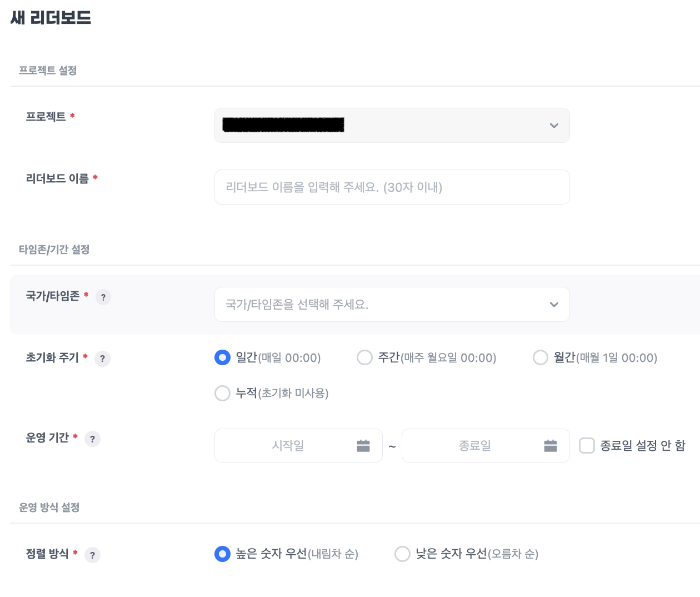This screenshot has width=700, height=597.
Task: Enable 종료일 설정 안 함 checkbox
Action: (x=587, y=446)
